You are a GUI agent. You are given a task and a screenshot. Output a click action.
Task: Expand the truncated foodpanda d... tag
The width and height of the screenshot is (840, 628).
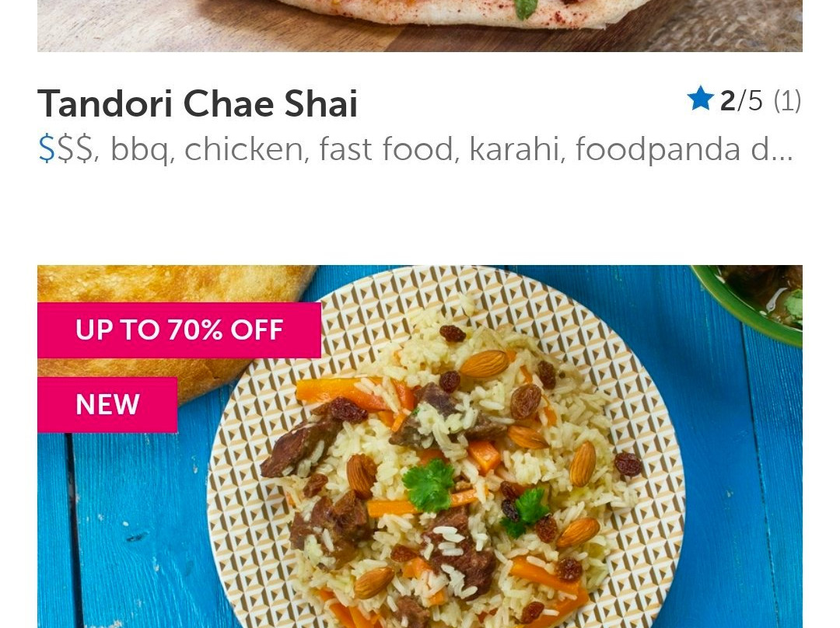coord(684,149)
